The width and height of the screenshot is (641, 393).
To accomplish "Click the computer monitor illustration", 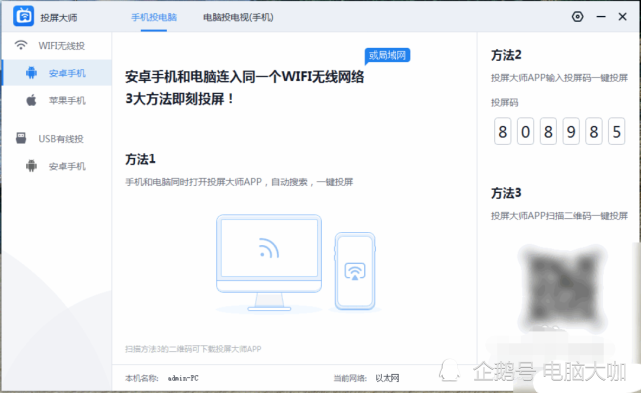I will [x=269, y=263].
